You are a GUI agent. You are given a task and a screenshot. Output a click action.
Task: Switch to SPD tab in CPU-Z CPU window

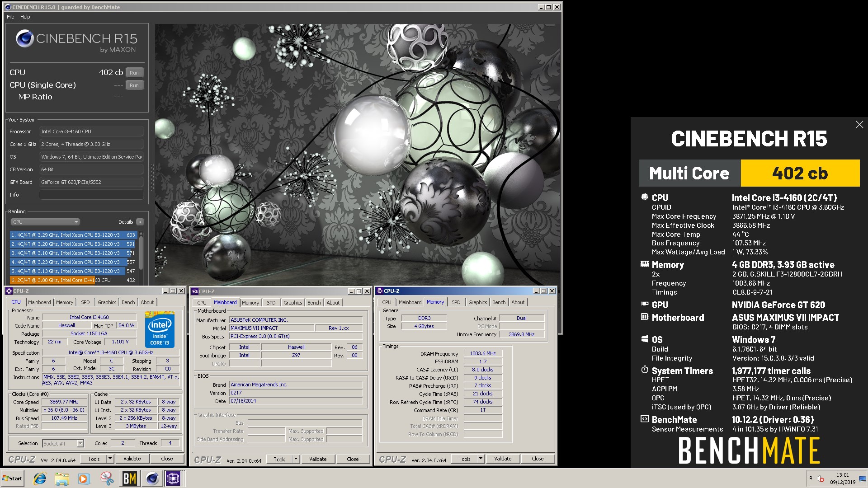tap(85, 302)
